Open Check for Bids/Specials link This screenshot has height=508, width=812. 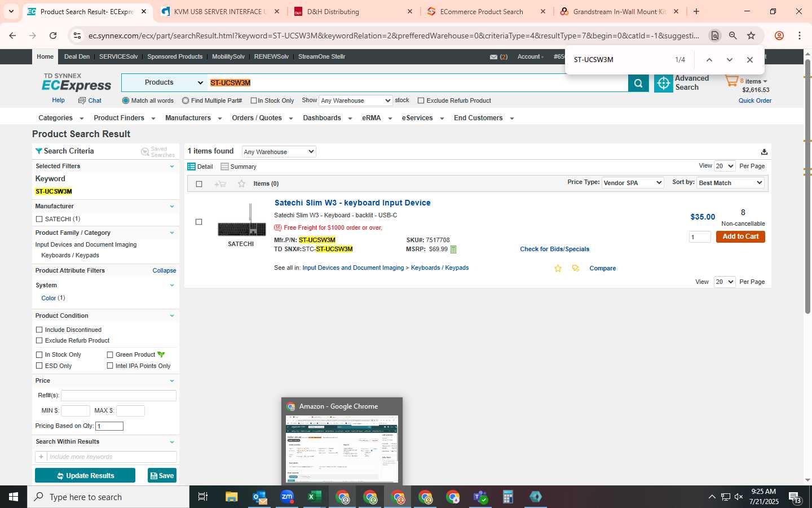pos(554,249)
